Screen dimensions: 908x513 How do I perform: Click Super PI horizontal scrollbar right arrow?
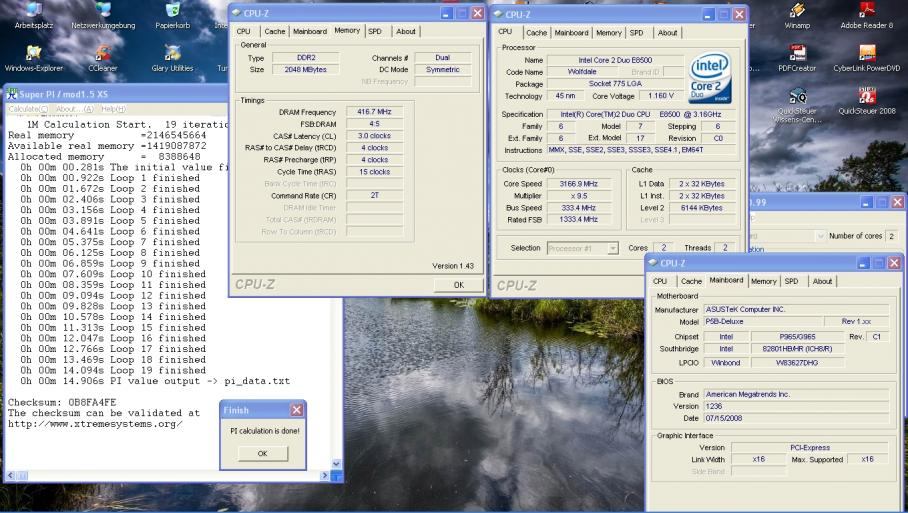tap(324, 476)
